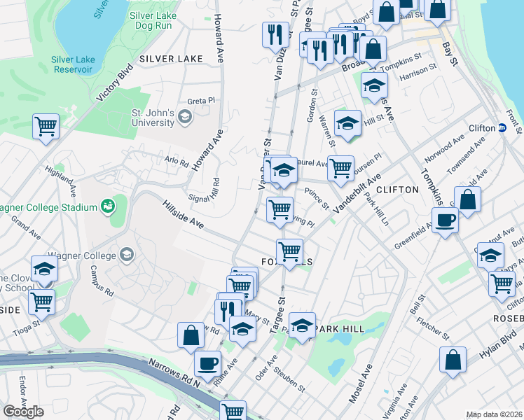Click the St. John's University label
The height and width of the screenshot is (420, 524).
coord(153,118)
